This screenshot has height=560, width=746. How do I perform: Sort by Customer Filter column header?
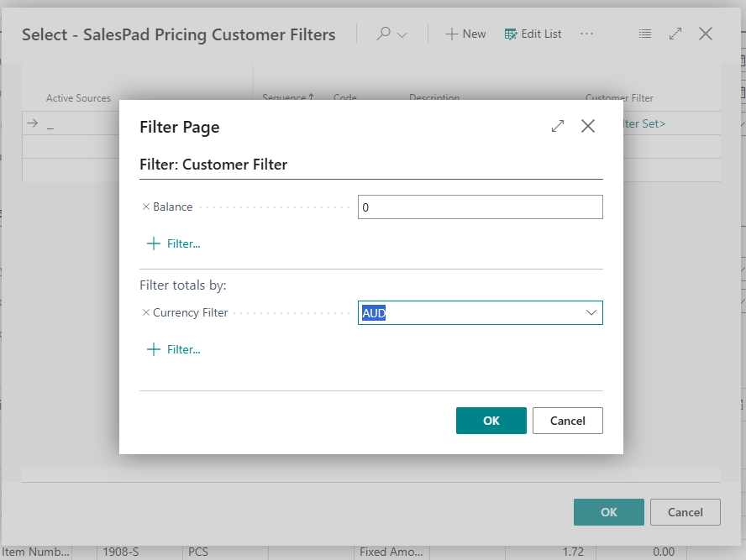tap(619, 98)
